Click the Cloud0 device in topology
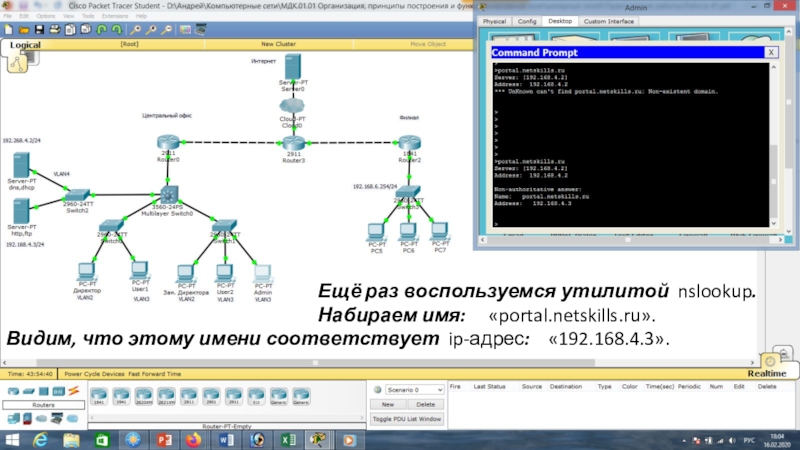 pos(292,106)
